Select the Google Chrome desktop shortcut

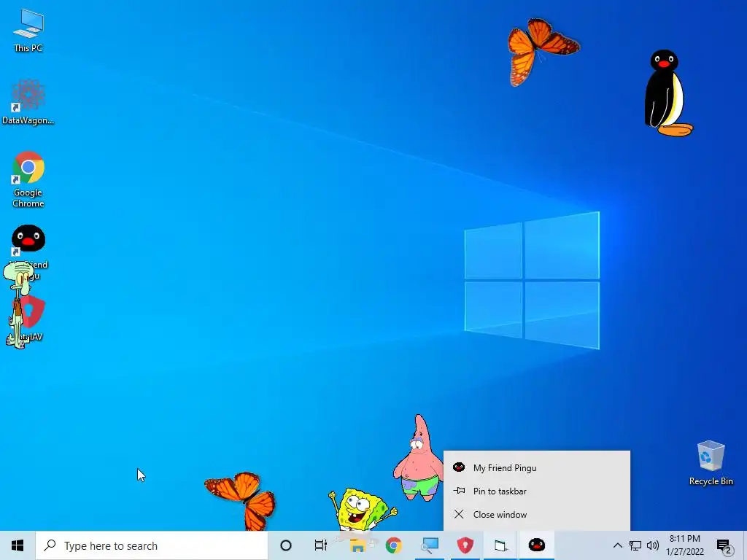tap(28, 179)
